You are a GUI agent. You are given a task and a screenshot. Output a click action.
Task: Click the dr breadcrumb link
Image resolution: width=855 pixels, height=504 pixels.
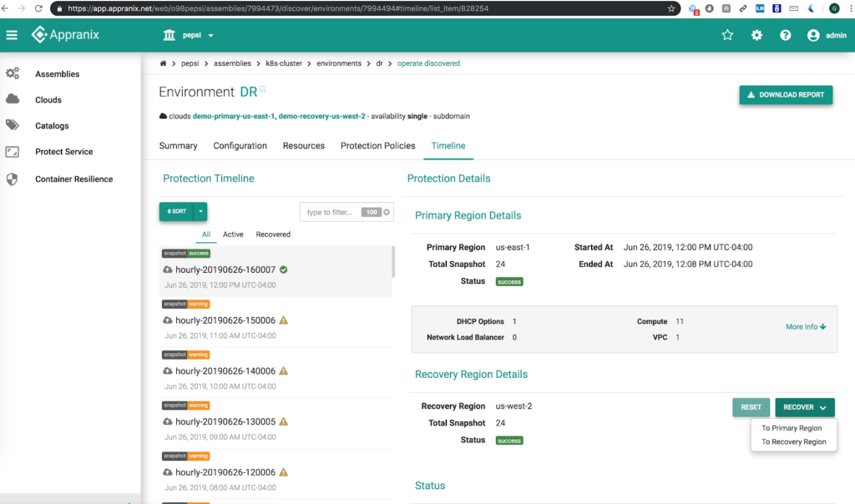point(380,63)
